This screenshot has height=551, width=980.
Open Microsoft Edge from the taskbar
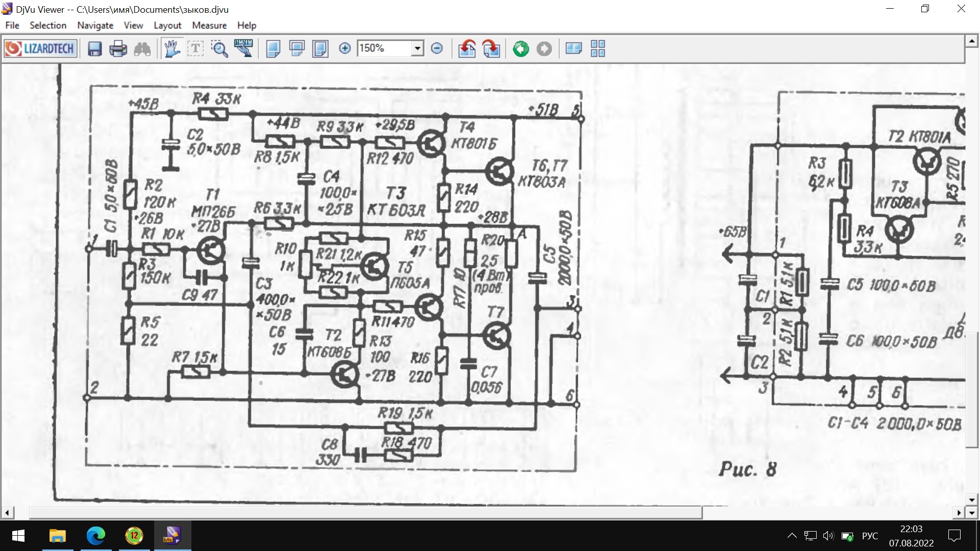(96, 536)
